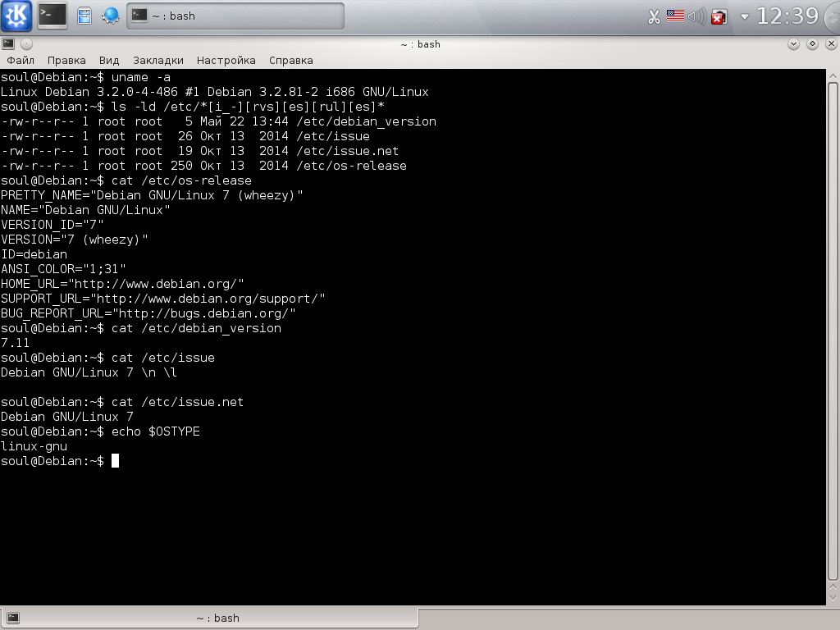Open the Konsole window menu icon
This screenshot has width=840, height=630.
(8, 44)
